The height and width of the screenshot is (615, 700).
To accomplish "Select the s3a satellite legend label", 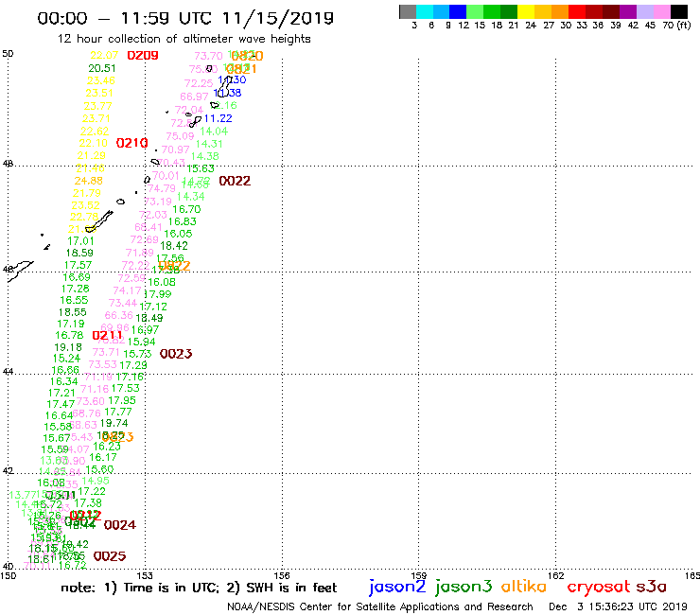I will click(x=652, y=587).
